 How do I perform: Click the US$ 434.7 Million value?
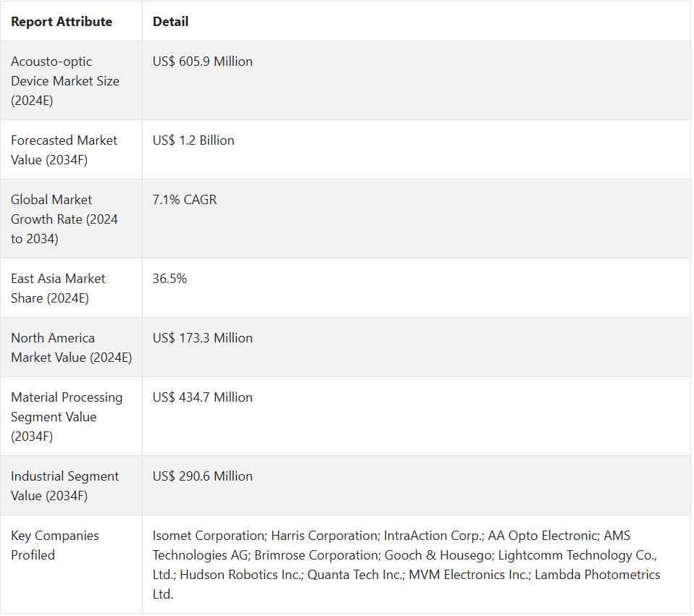(203, 397)
